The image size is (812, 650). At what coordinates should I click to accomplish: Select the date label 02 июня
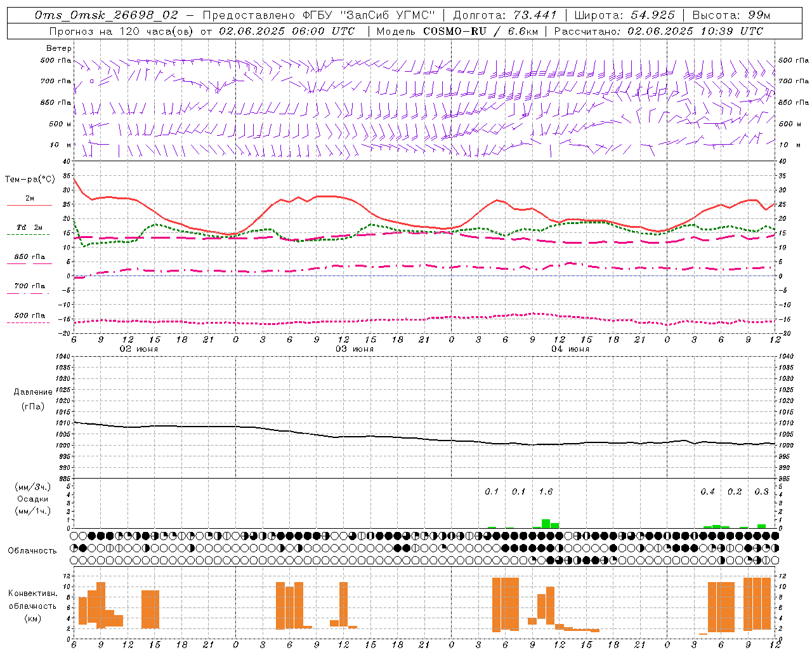tap(139, 349)
